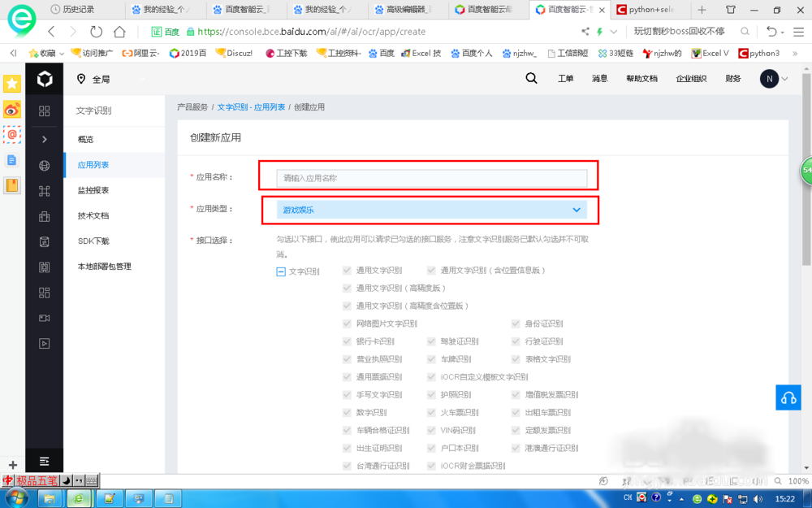Click the 文字识别 - 应用列表 breadcrumb link
The image size is (812, 508).
click(x=251, y=106)
